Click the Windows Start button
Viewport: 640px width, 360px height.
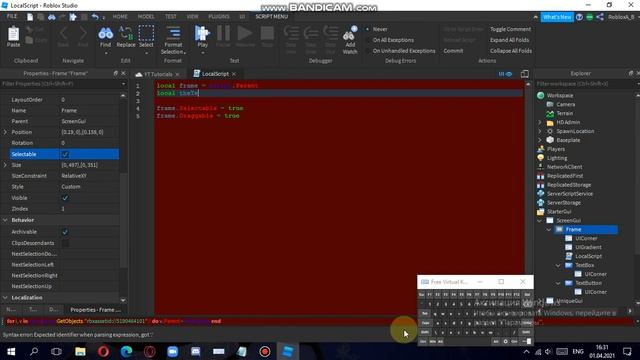[x=11, y=351]
